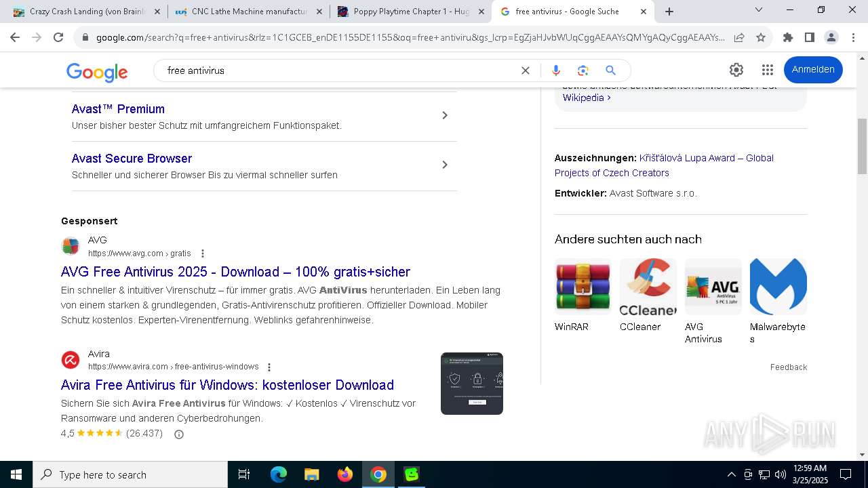Click the browser back arrow

(15, 38)
